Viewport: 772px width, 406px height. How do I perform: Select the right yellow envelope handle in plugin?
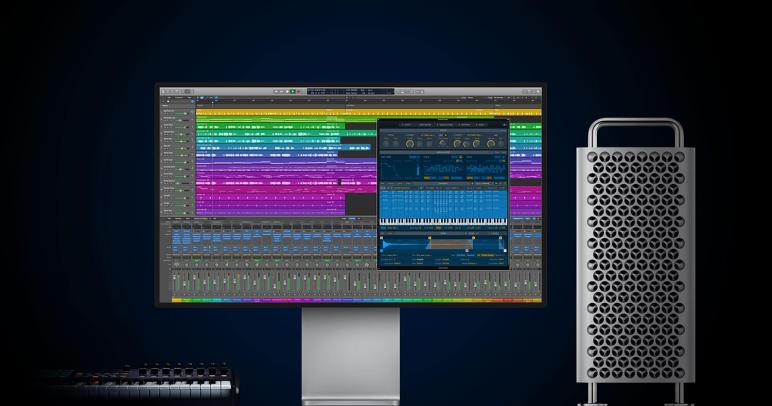473,238
